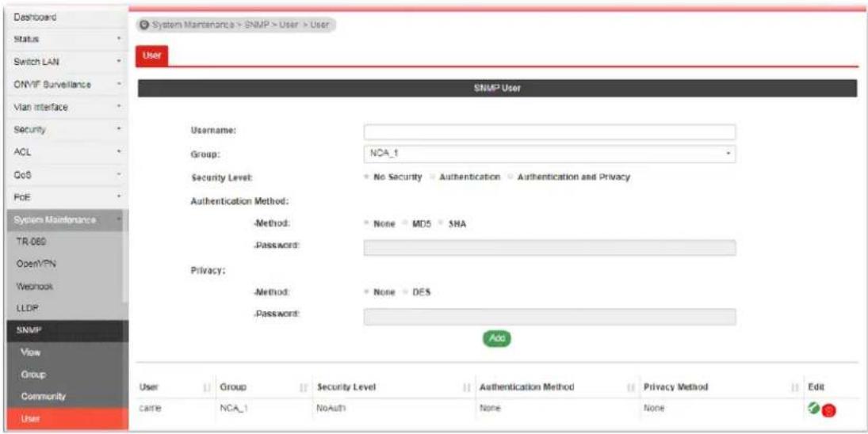The height and width of the screenshot is (434, 868).
Task: Click the breadcrumb circle icon
Action: pos(144,25)
